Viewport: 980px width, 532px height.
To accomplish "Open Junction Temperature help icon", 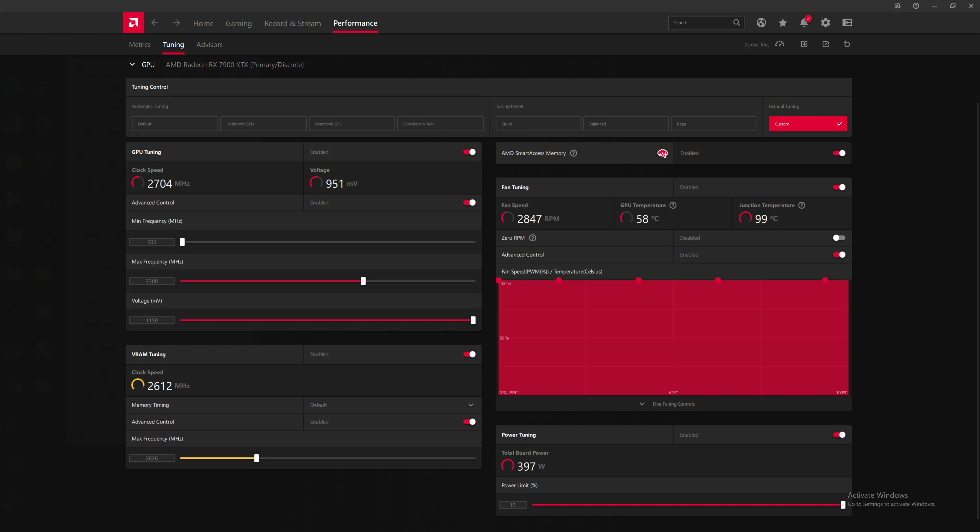I will [x=802, y=205].
